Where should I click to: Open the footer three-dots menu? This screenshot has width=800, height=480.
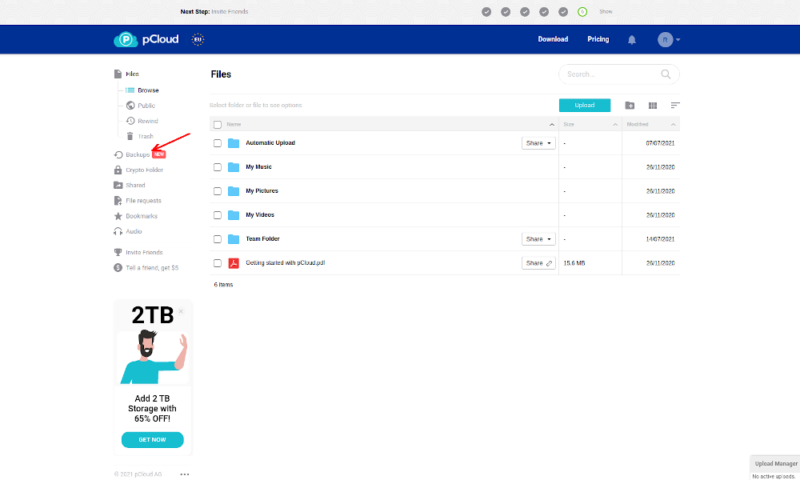pos(185,474)
